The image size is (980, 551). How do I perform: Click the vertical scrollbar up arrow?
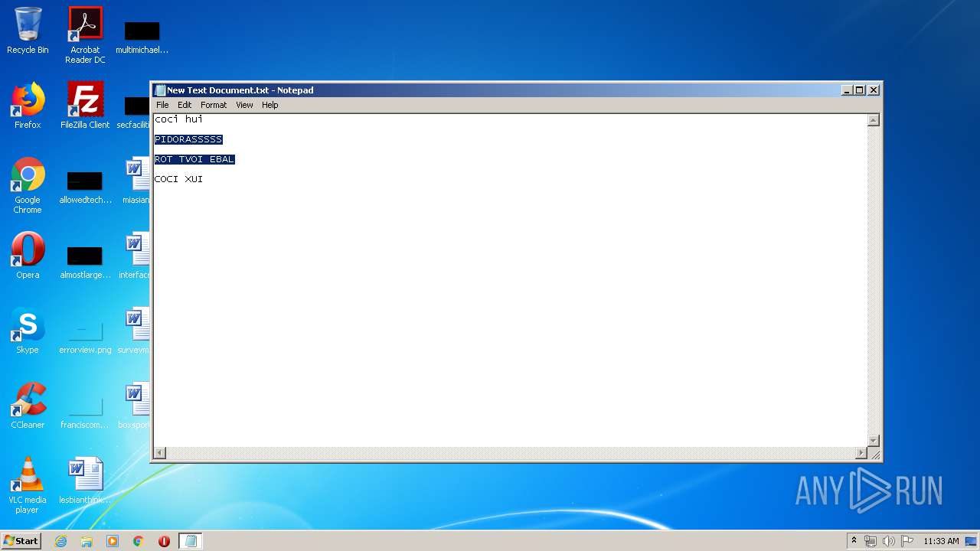(874, 120)
